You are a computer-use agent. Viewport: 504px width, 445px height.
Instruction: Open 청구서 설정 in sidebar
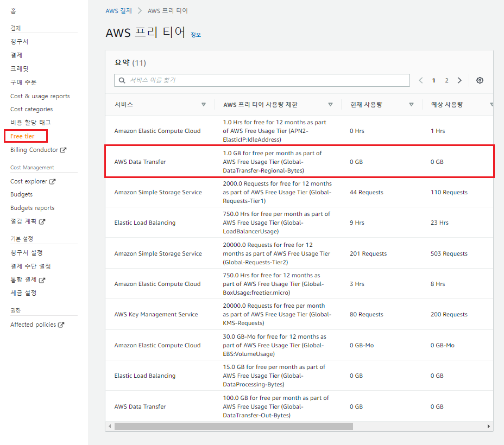click(27, 253)
